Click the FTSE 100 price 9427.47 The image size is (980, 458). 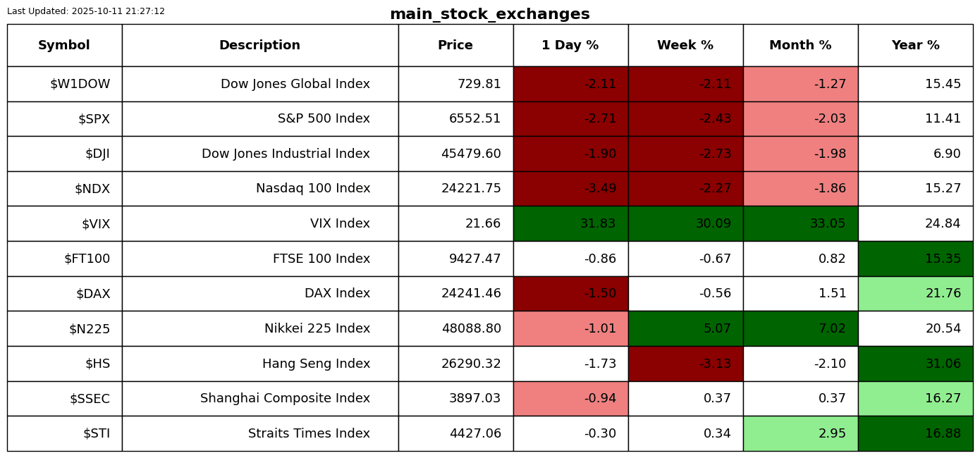pos(474,259)
